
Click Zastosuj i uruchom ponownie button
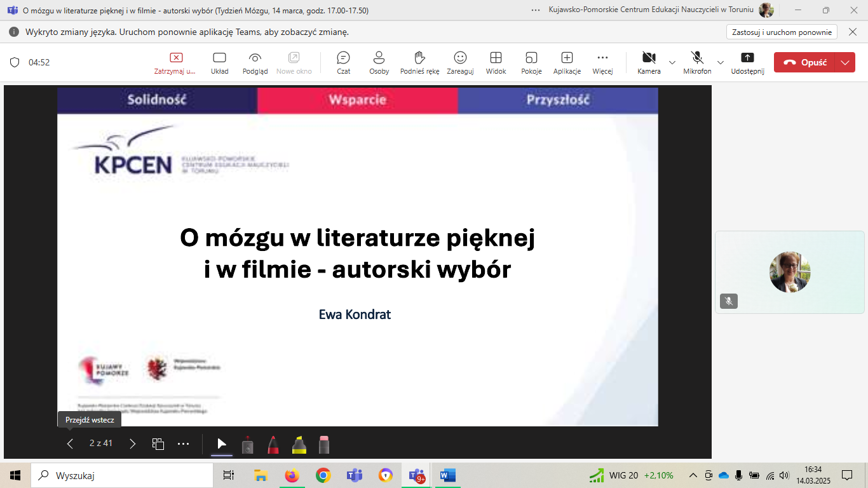(782, 32)
